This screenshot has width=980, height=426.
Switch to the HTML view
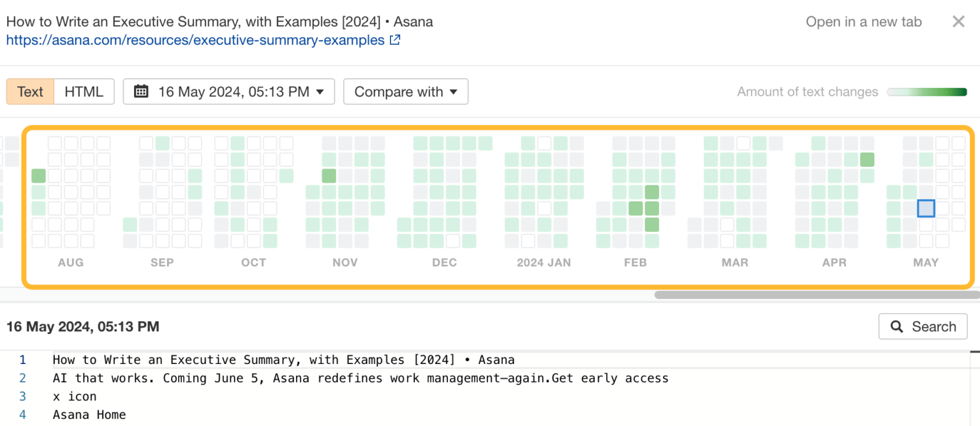pyautogui.click(x=84, y=91)
